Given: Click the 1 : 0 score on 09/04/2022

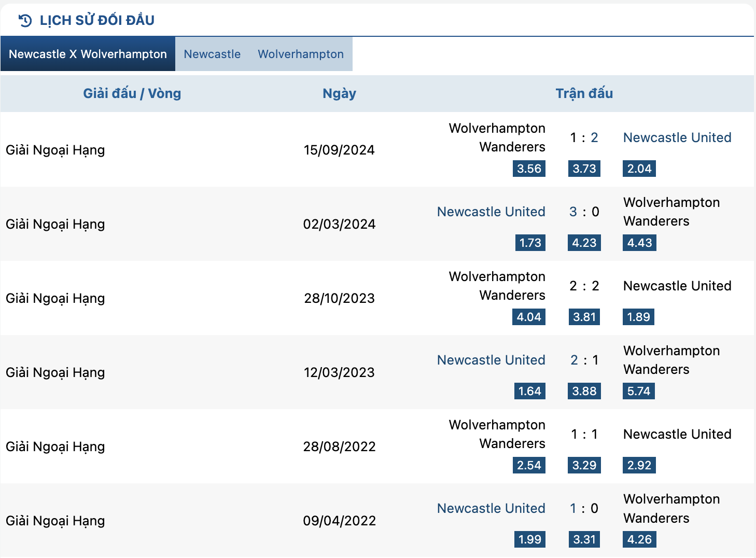Looking at the screenshot, I should [584, 508].
